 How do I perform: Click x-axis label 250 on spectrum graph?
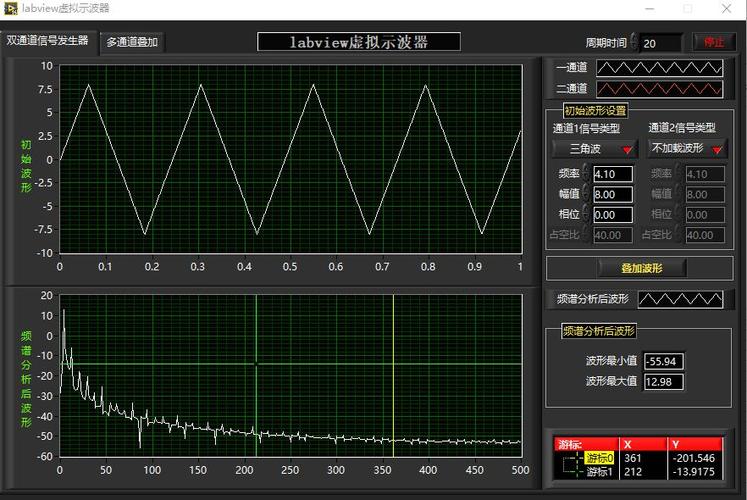tap(290, 470)
